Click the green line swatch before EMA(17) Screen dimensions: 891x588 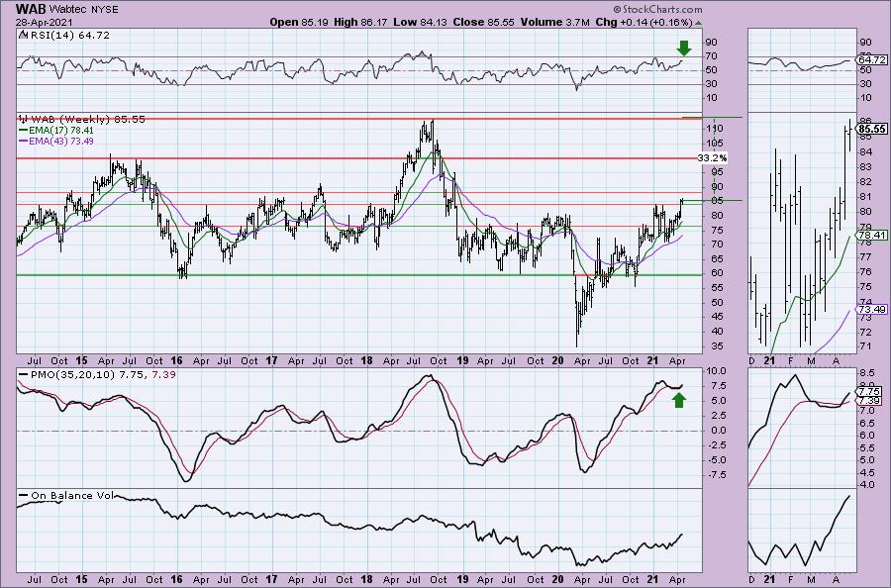pyautogui.click(x=23, y=130)
